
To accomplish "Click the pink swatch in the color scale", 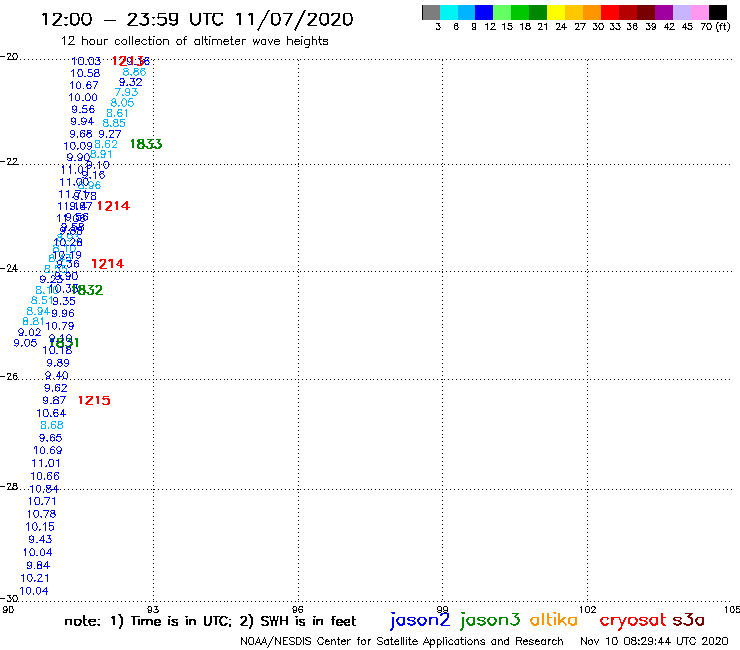I will point(700,12).
